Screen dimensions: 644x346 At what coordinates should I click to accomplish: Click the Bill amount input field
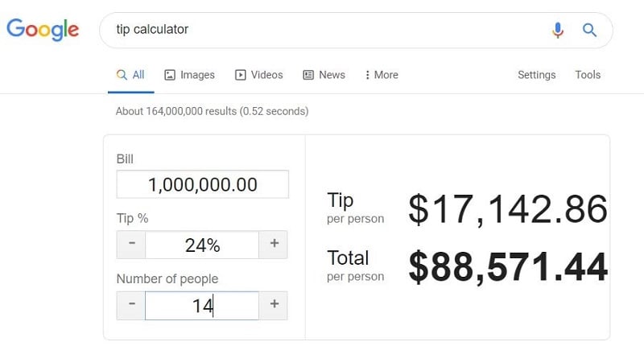coord(203,184)
